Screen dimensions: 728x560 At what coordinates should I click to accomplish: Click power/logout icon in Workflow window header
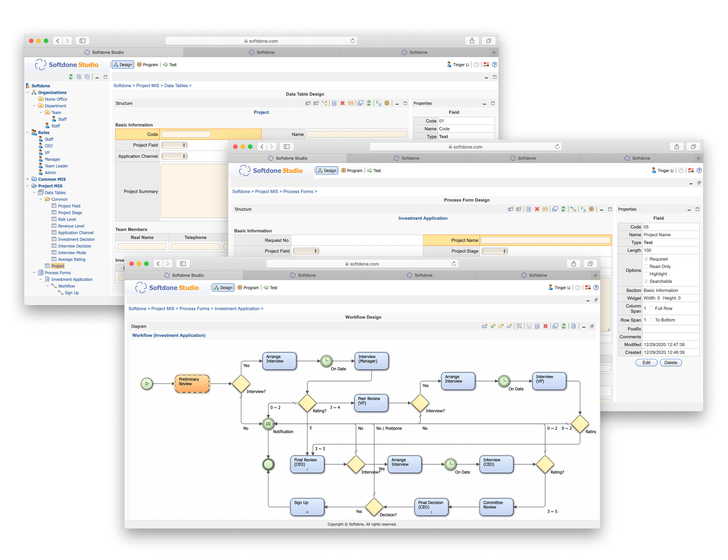[x=578, y=288]
